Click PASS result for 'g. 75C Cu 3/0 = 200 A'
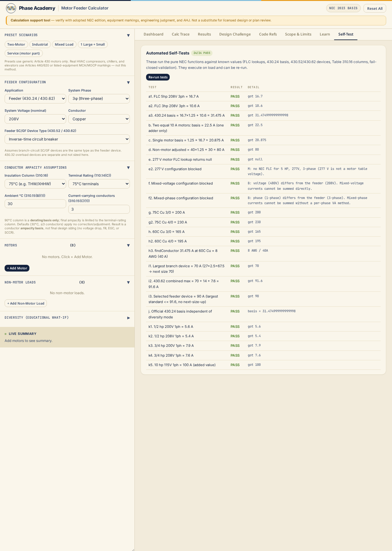Screen dimensions: 392x551 [235, 212]
